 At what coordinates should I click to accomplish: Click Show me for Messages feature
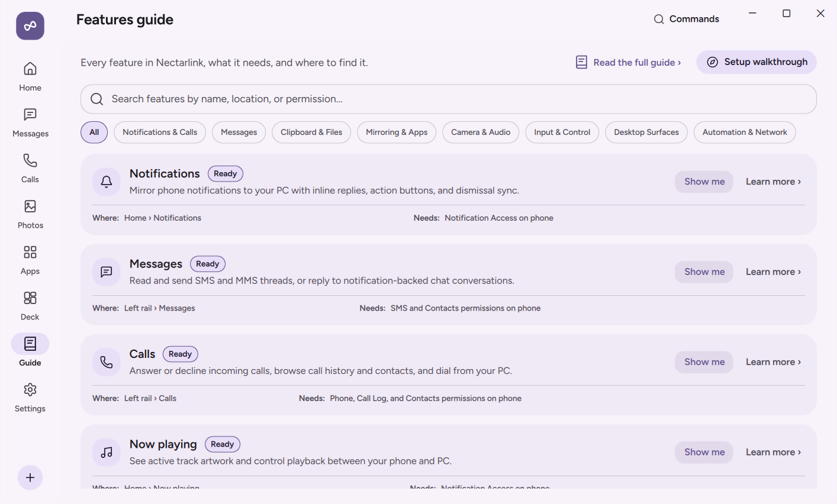[x=704, y=272]
